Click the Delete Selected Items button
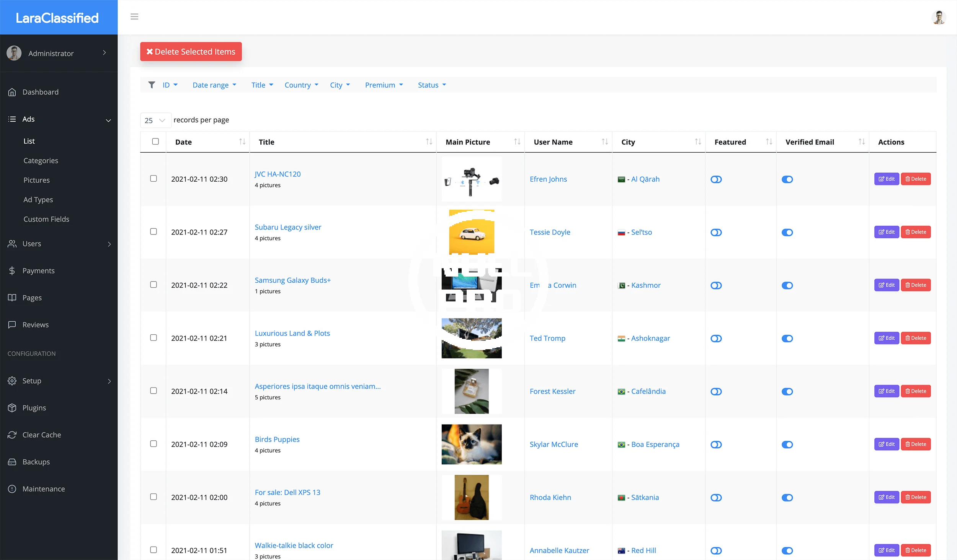Viewport: 957px width, 560px height. click(191, 52)
